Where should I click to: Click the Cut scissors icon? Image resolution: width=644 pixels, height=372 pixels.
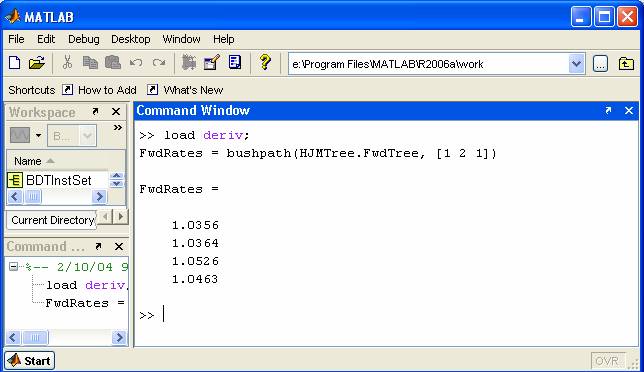pyautogui.click(x=67, y=62)
